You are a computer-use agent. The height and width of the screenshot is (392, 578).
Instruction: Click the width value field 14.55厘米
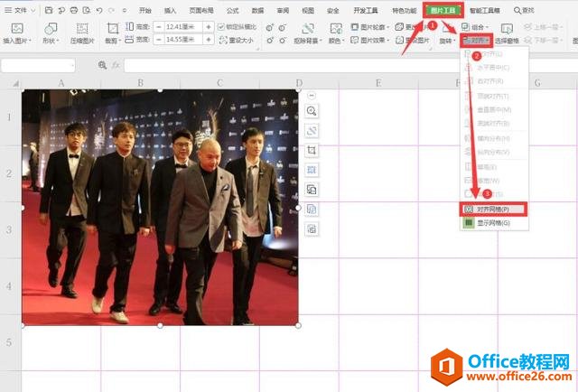click(x=183, y=39)
